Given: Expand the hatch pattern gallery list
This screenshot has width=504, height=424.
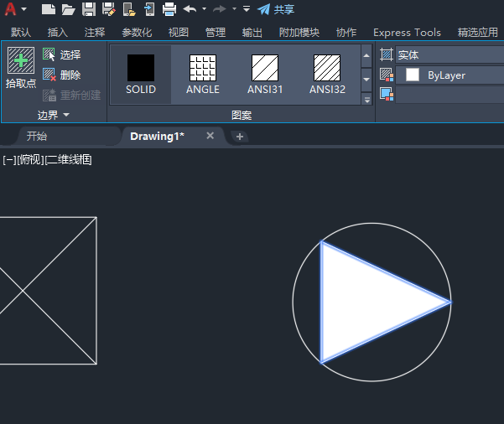Looking at the screenshot, I should click(366, 99).
